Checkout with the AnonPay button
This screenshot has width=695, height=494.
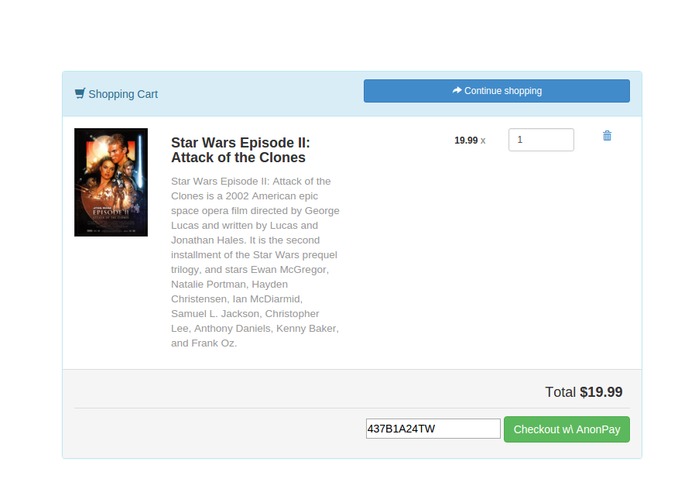[566, 429]
